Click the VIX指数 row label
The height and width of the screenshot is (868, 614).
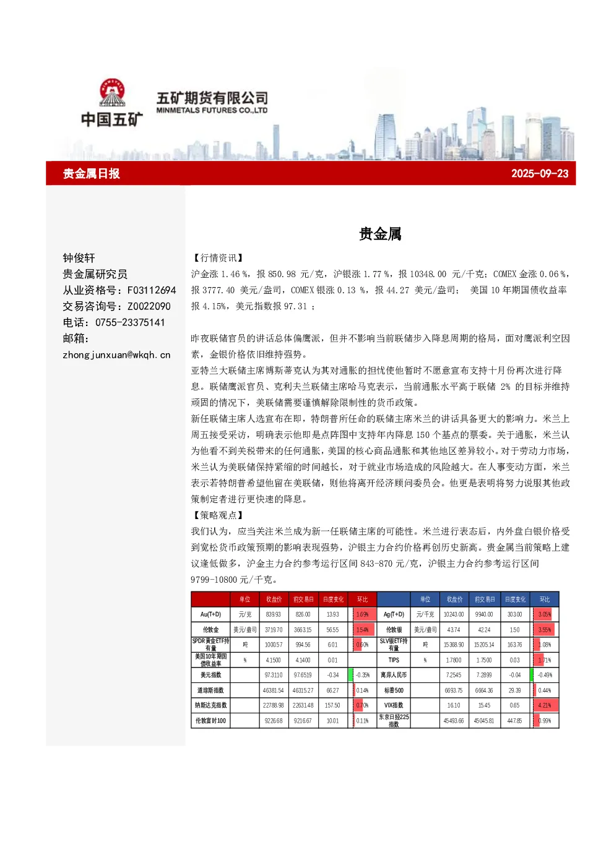(394, 705)
